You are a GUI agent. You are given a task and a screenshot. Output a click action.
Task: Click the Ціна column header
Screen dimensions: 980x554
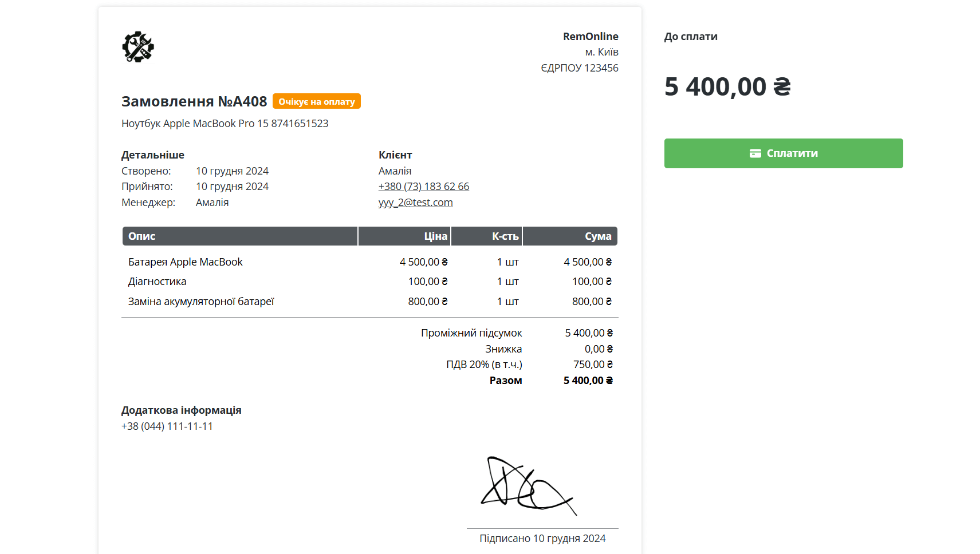[404, 236]
